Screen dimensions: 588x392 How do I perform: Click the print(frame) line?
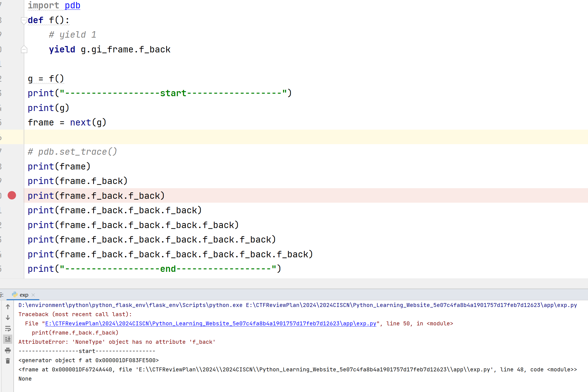coord(59,166)
